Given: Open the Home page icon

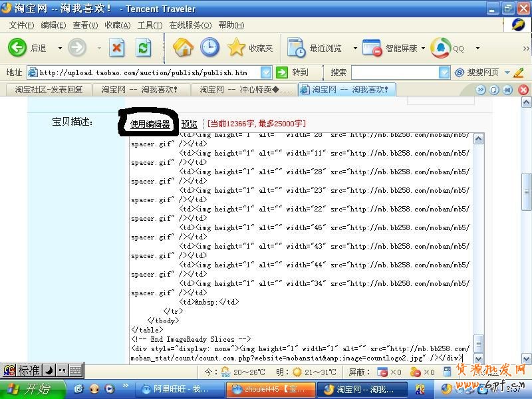Looking at the screenshot, I should [x=183, y=47].
